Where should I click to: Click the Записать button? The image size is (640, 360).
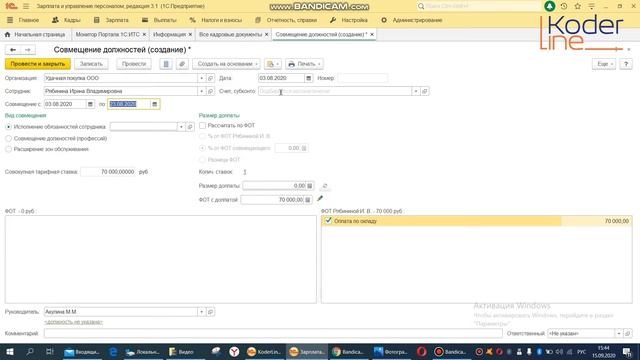pos(91,64)
